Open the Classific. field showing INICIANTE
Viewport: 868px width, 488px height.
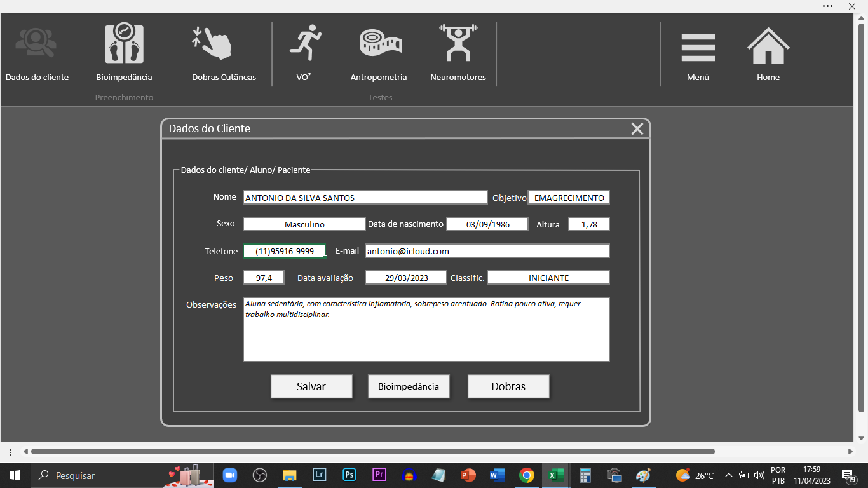click(x=548, y=278)
